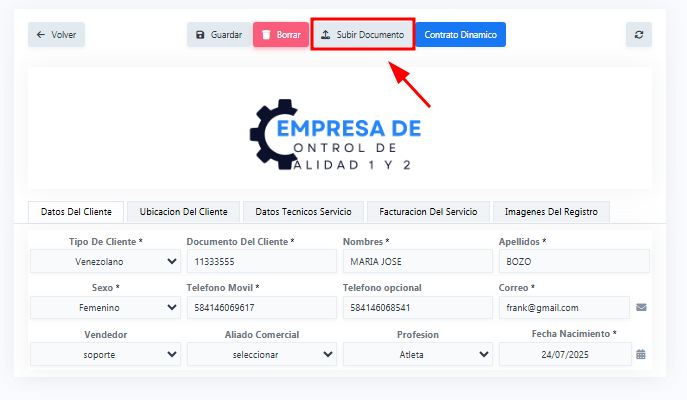Image resolution: width=687 pixels, height=400 pixels.
Task: Open the Aliado Comercial dropdown
Action: 261,354
